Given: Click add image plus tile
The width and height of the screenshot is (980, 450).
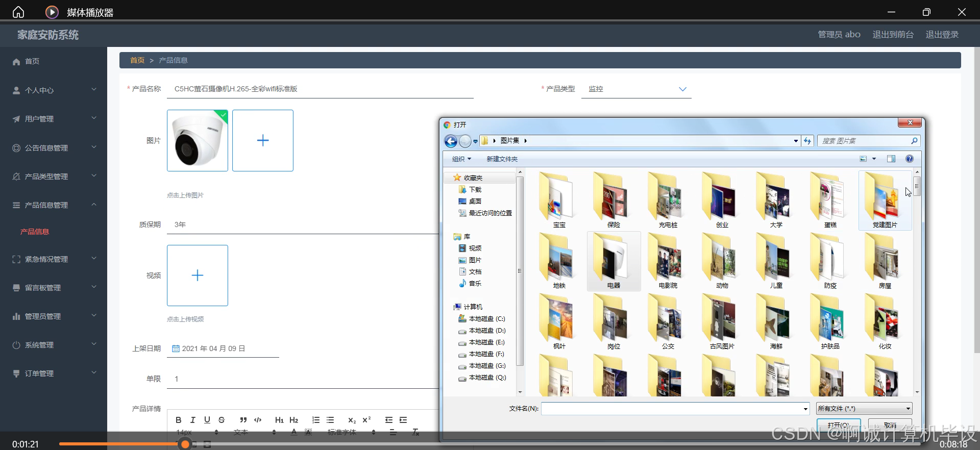Looking at the screenshot, I should pos(263,140).
